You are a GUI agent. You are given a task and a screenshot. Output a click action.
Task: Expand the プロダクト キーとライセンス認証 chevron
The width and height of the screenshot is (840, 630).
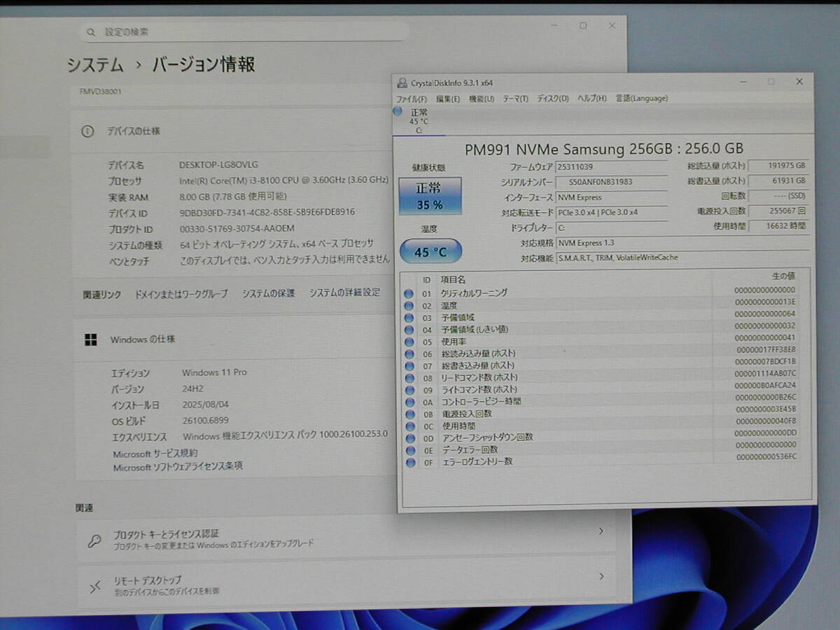601,532
